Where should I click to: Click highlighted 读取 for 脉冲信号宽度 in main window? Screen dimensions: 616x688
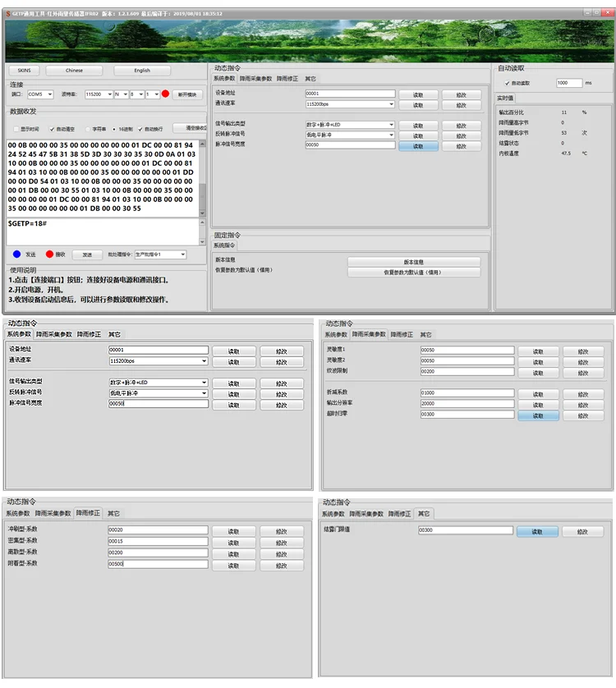(x=418, y=147)
